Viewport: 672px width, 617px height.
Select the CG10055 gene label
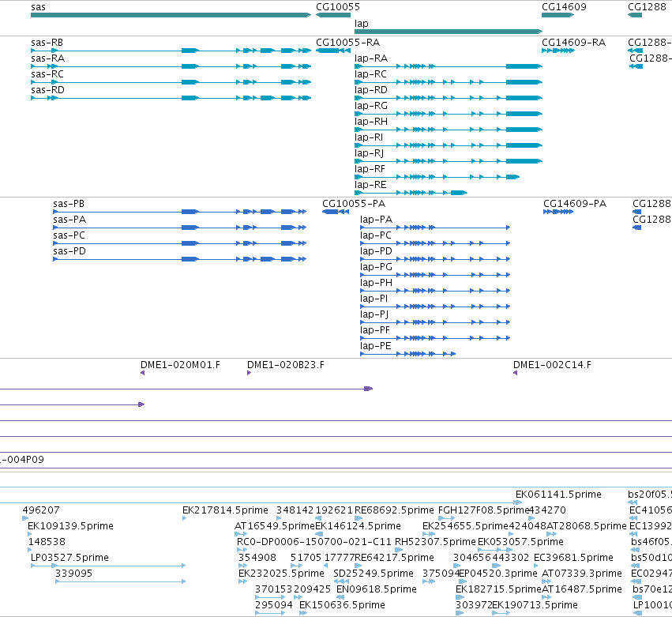[x=338, y=7]
